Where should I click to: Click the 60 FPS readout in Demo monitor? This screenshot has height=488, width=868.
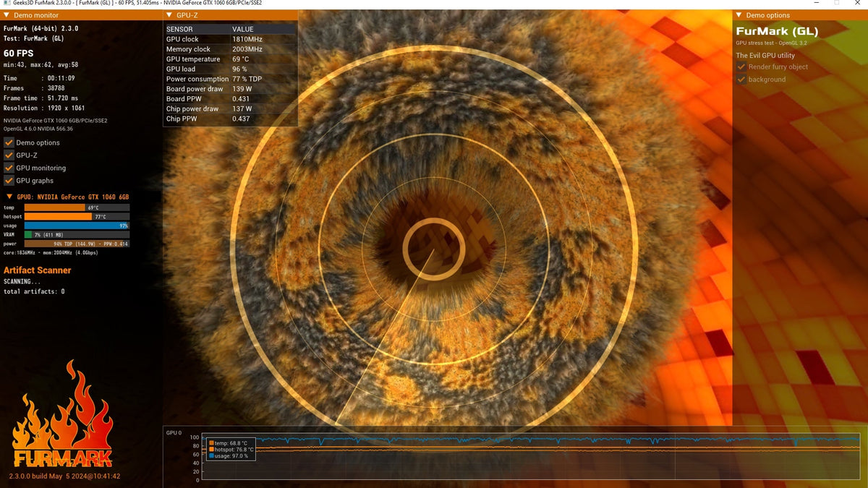(x=19, y=53)
